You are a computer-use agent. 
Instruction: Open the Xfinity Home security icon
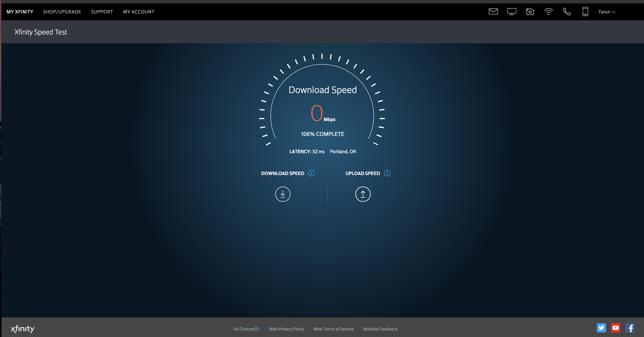(x=530, y=11)
